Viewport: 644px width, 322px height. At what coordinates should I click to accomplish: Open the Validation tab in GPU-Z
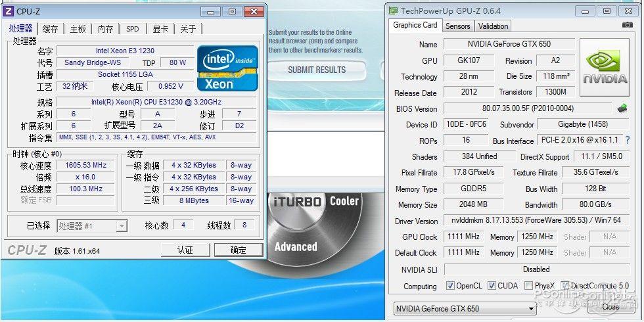494,26
